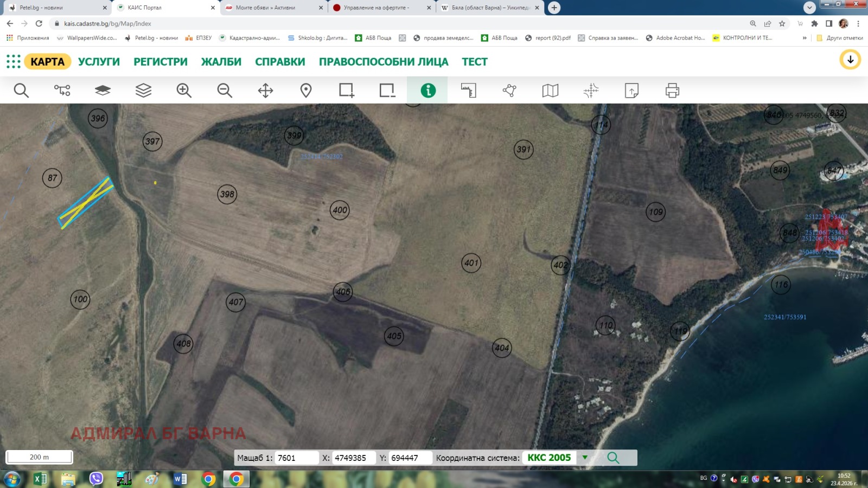Open the bookmarks overflow chevron
The width and height of the screenshot is (868, 488).
pos(805,38)
